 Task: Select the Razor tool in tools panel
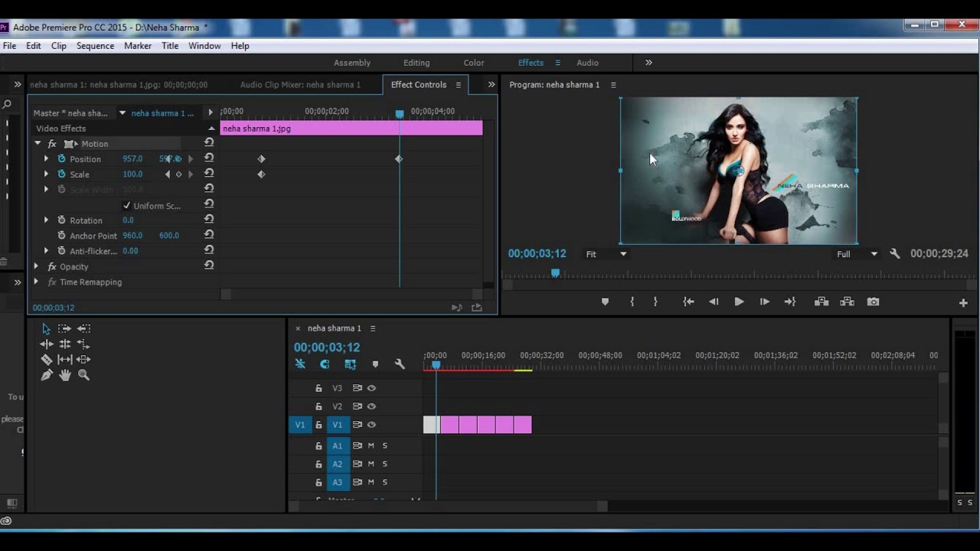click(47, 360)
